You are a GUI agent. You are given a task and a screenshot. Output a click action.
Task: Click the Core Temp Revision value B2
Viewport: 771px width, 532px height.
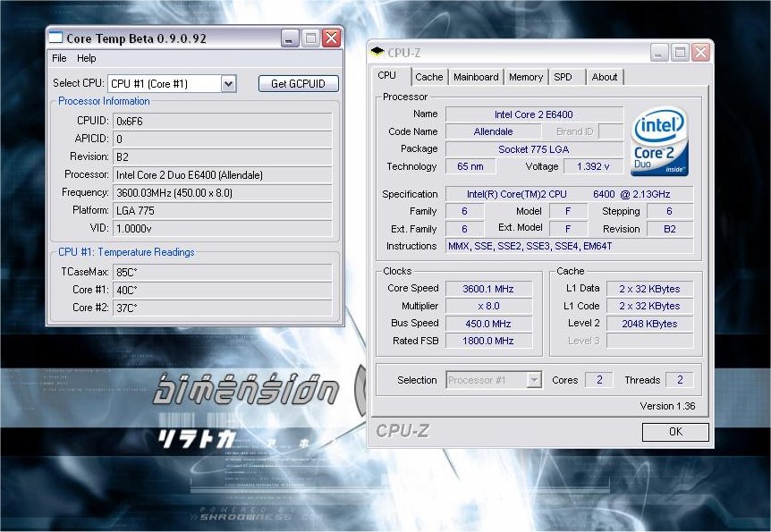[x=222, y=156]
